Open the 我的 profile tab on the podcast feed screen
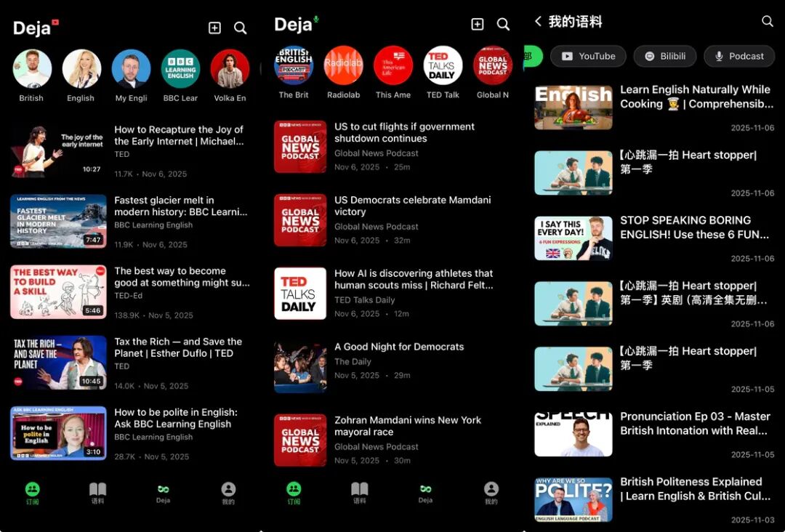785x532 pixels. 491,493
